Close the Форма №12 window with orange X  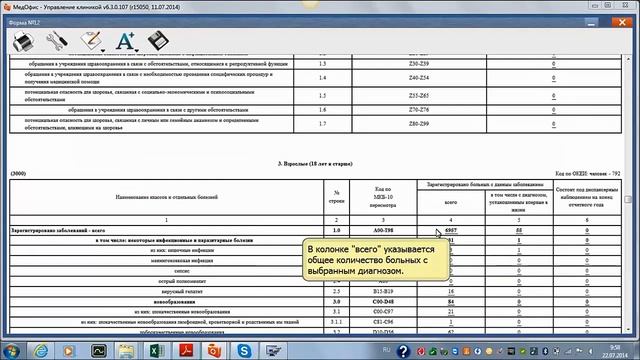click(x=622, y=22)
